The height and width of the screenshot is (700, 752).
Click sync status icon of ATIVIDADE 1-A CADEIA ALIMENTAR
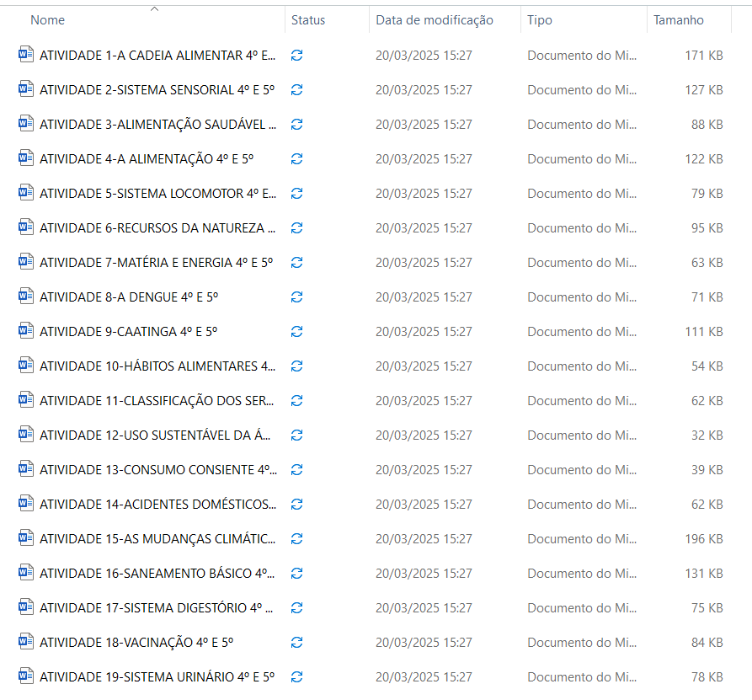(x=297, y=56)
